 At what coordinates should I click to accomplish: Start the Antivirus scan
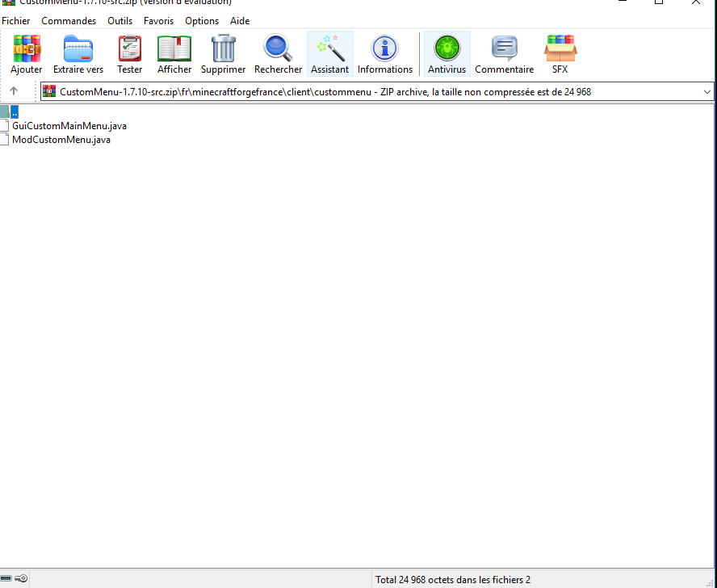[447, 49]
